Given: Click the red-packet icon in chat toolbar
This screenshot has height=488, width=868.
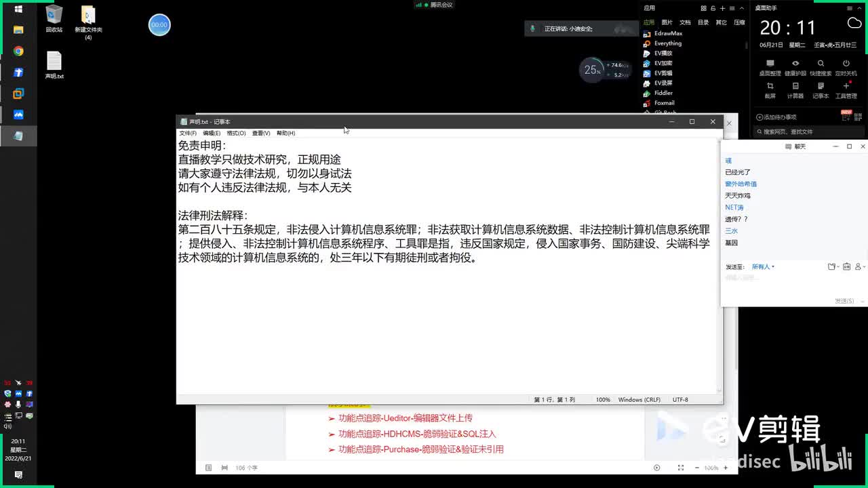Looking at the screenshot, I should [846, 267].
